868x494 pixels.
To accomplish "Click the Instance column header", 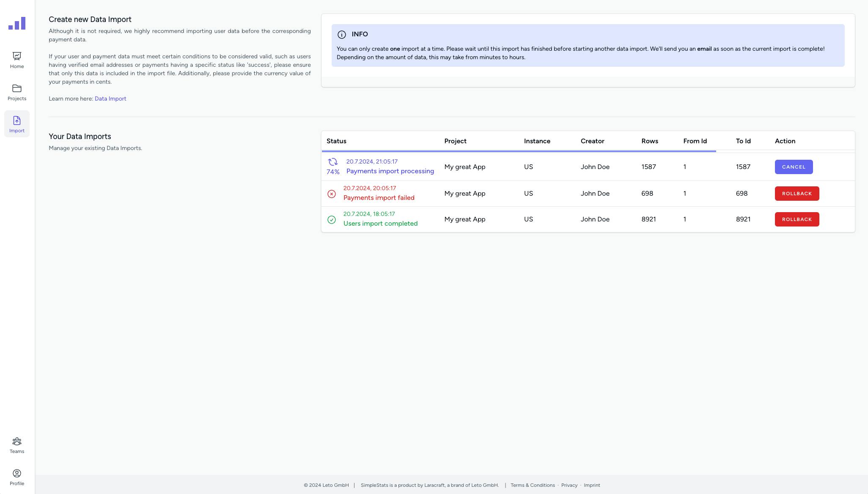I will tap(537, 141).
